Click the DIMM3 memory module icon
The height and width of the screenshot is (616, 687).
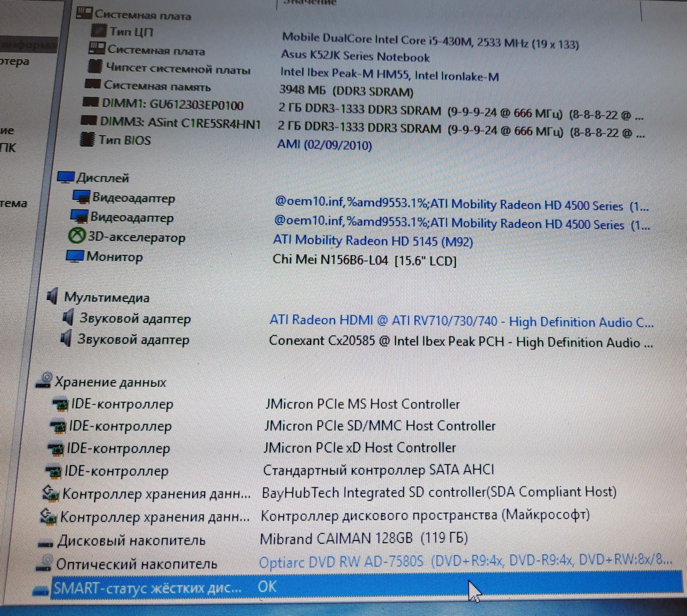click(x=88, y=120)
